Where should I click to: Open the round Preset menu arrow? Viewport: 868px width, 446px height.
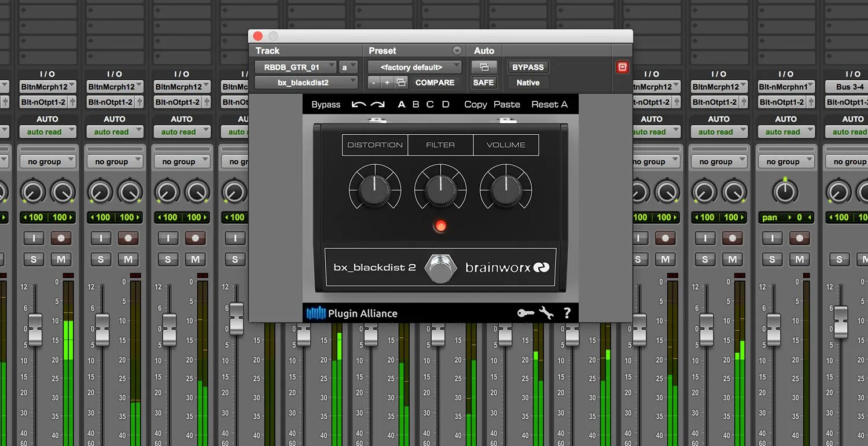click(x=457, y=50)
